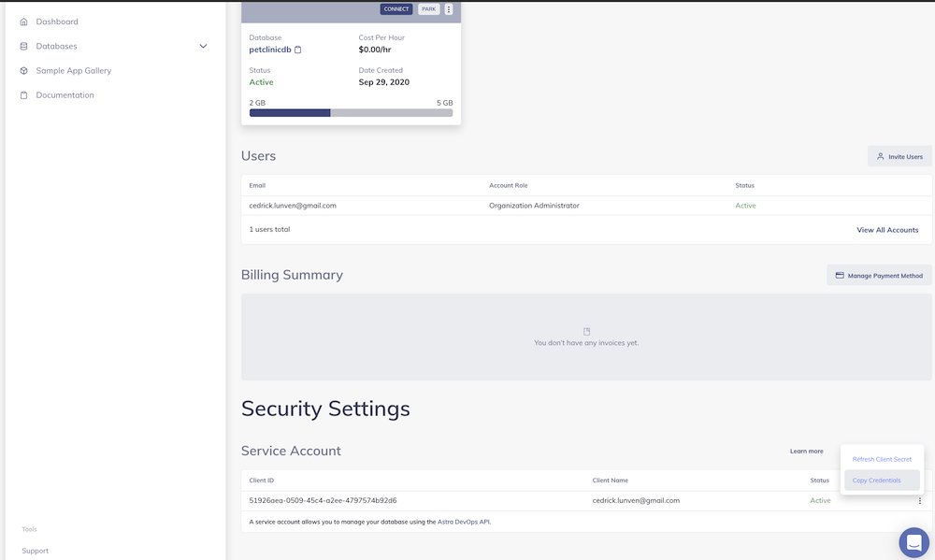Select Refresh Client Secret menu option
Image resolution: width=935 pixels, height=560 pixels.
click(x=882, y=459)
